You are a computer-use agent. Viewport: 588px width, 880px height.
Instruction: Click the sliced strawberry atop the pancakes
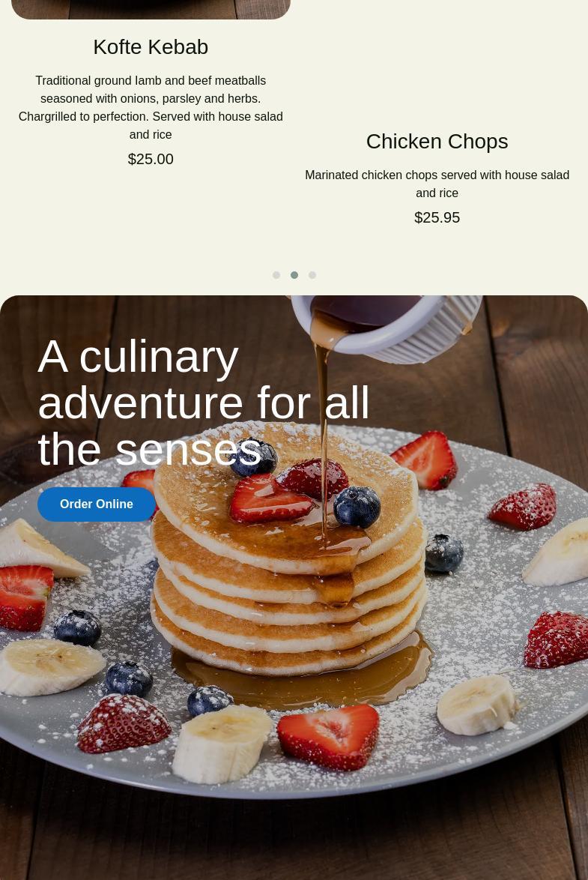pyautogui.click(x=270, y=498)
